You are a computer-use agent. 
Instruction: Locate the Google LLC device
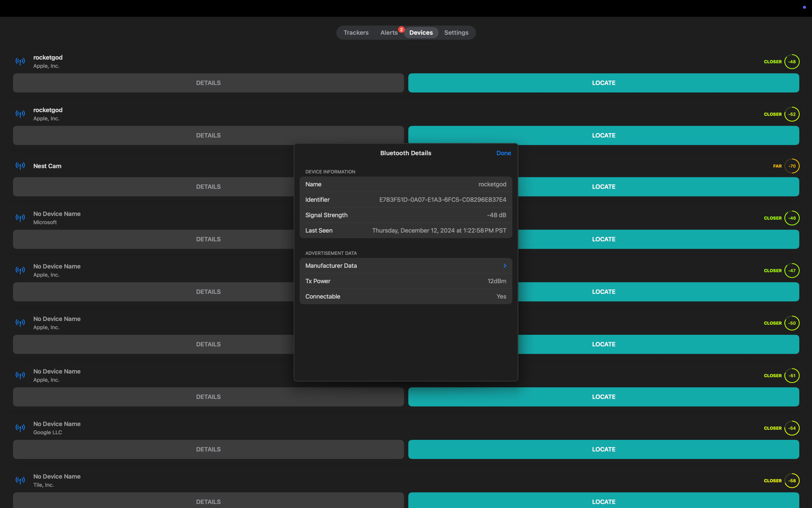coord(604,450)
